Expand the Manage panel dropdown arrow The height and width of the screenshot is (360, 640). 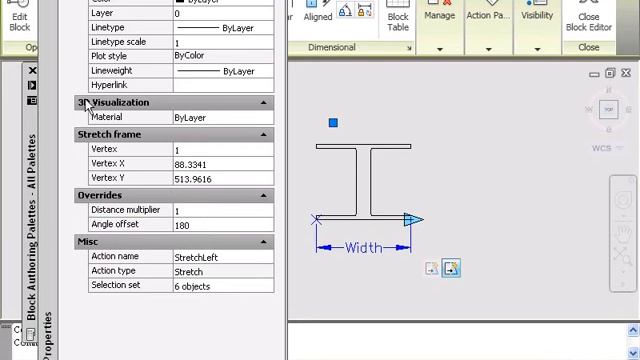(x=440, y=49)
